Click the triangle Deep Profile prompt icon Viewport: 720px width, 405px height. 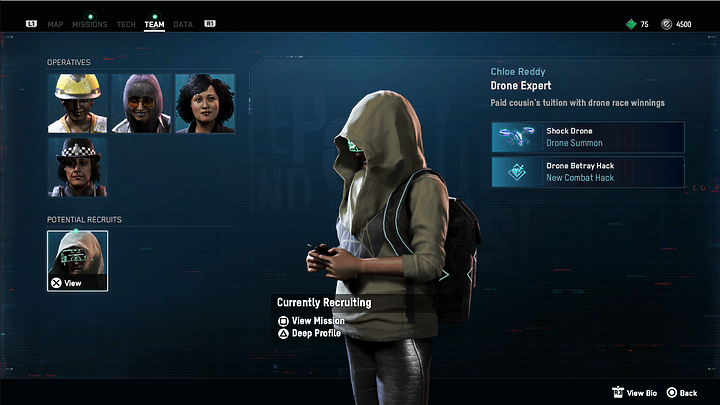click(x=283, y=333)
